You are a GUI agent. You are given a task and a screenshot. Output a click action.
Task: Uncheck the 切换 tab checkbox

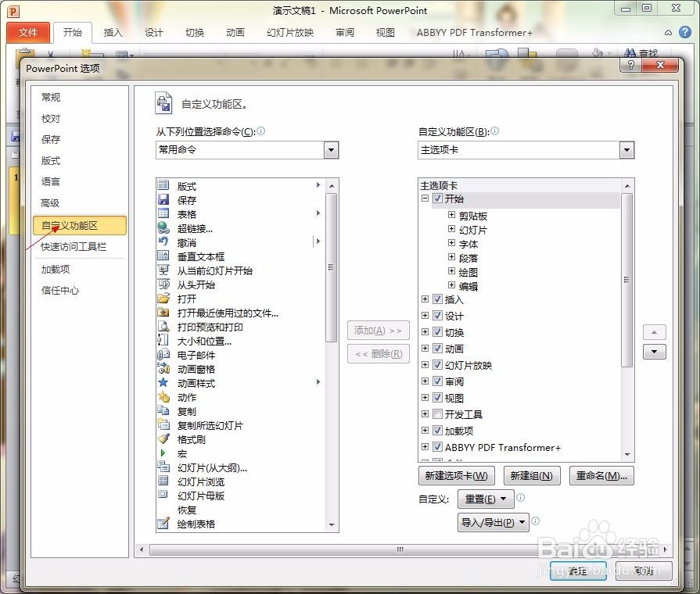click(x=437, y=332)
